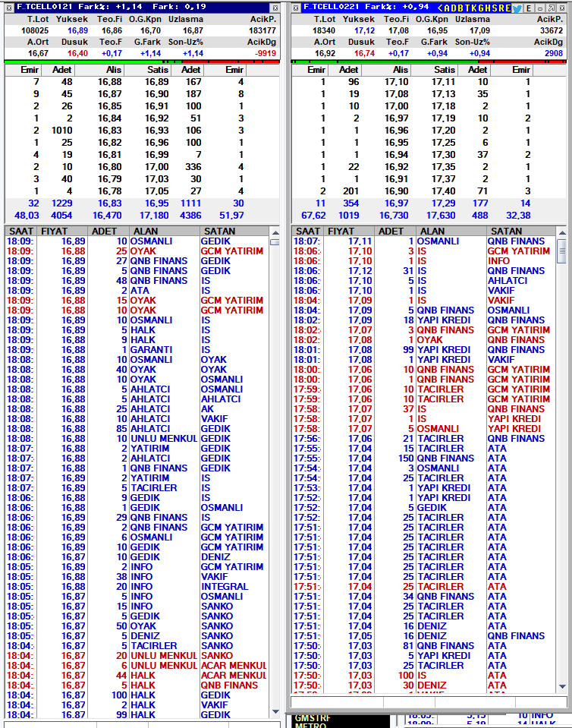Click the scrollbar thumb in F_TCELL0221 trade list
This screenshot has height=728, width=572.
[x=562, y=251]
